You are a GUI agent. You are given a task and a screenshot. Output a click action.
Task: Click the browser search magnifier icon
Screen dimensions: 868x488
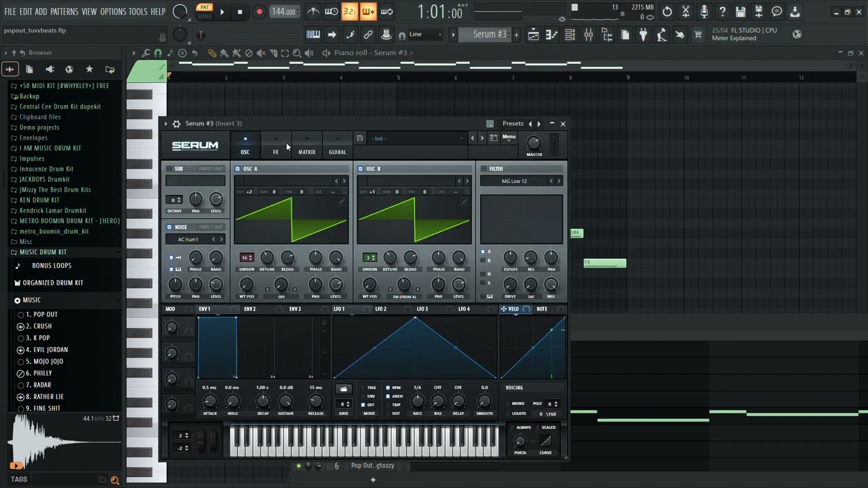click(115, 480)
